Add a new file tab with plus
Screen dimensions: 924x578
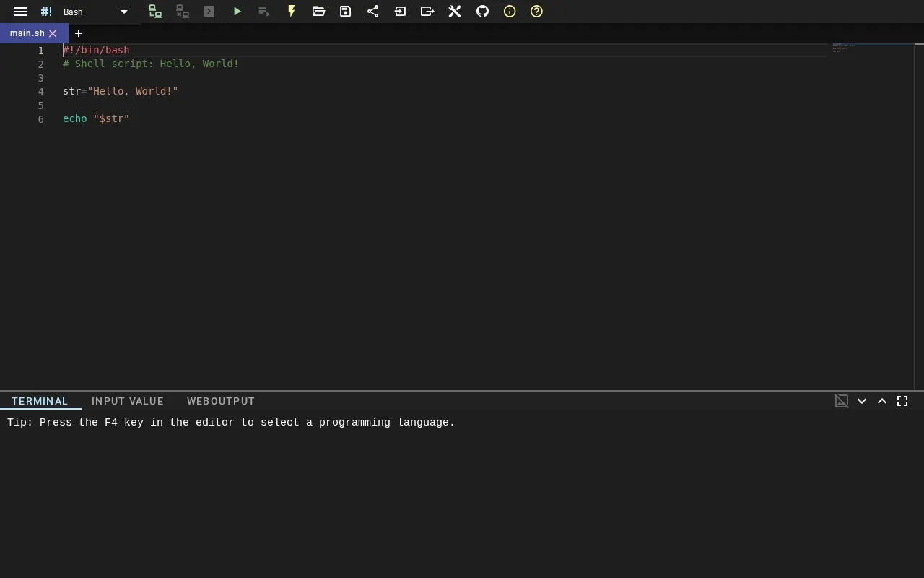[x=79, y=33]
